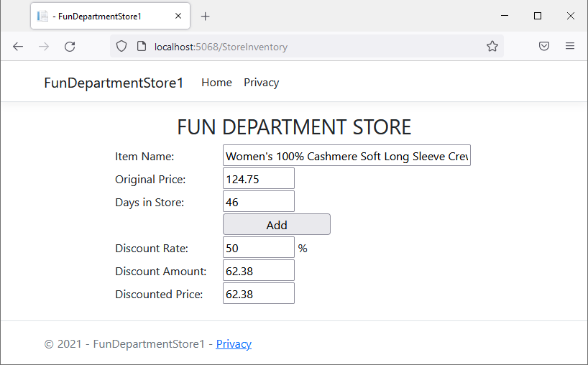Image resolution: width=588 pixels, height=365 pixels.
Task: Click the Original Price: label
Action: pos(150,179)
